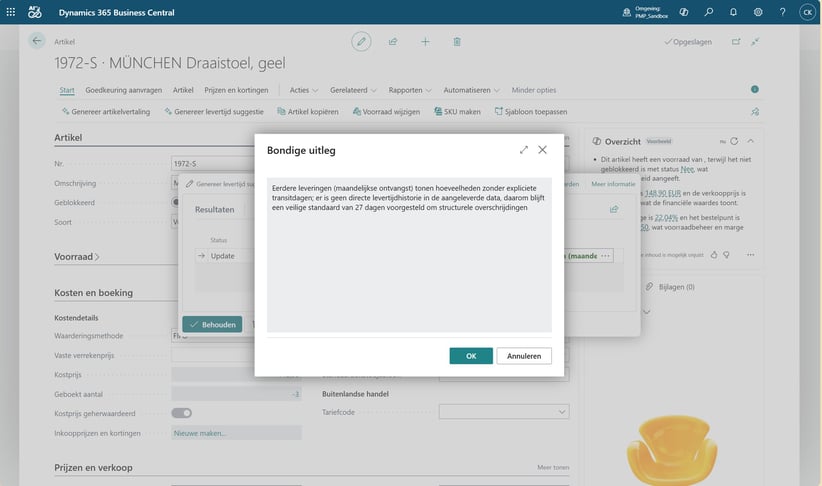Select the Start tab

pyautogui.click(x=67, y=90)
